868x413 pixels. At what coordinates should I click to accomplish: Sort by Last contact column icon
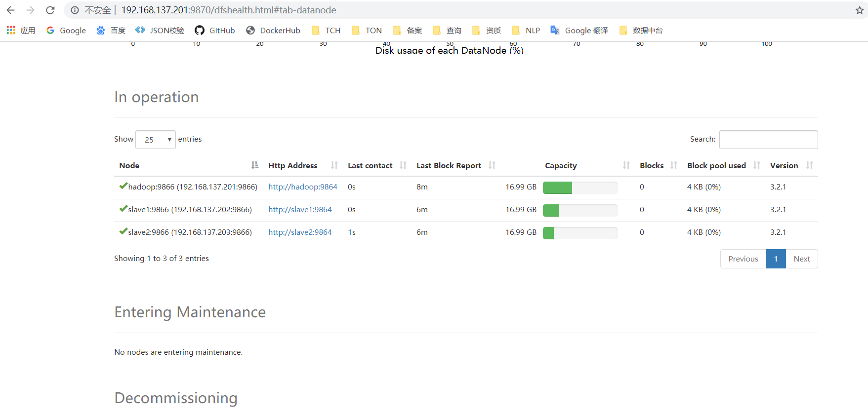403,165
